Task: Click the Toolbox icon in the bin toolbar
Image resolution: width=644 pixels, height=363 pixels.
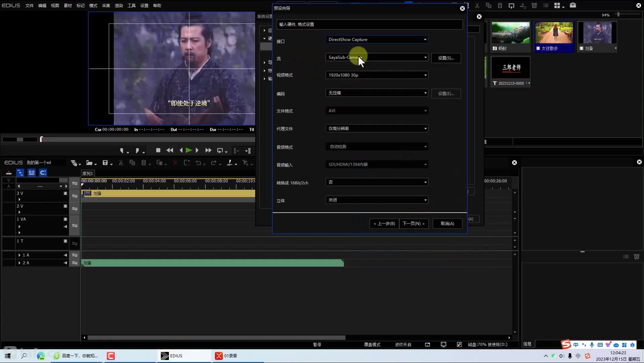Action: coord(573,5)
